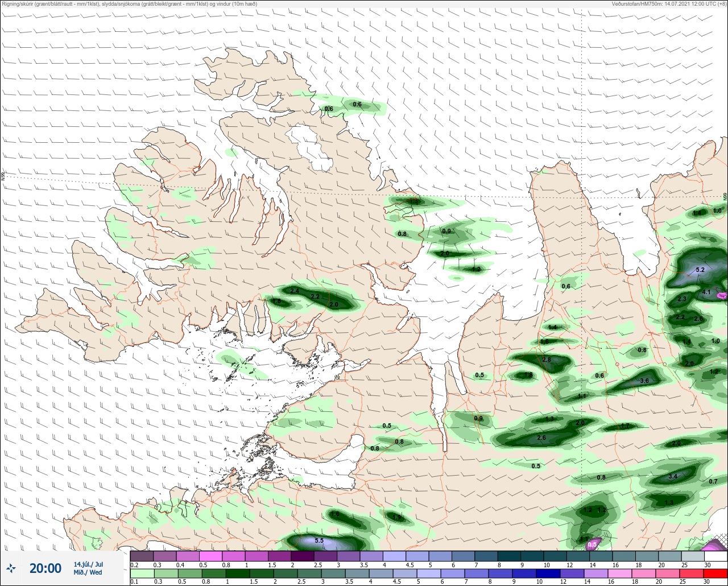
Task: Click the 4.1 precipitation value on the map
Action: point(706,292)
